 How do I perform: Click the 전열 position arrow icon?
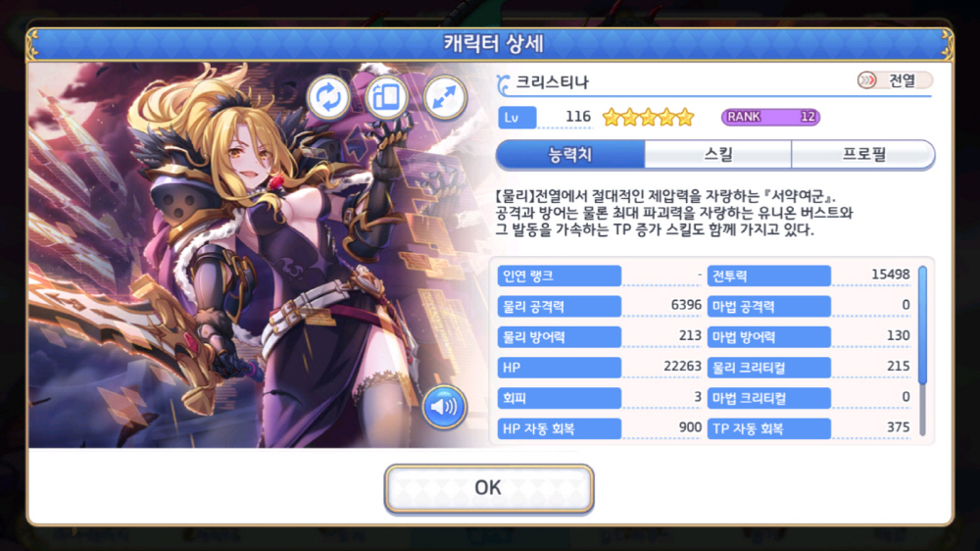[867, 80]
